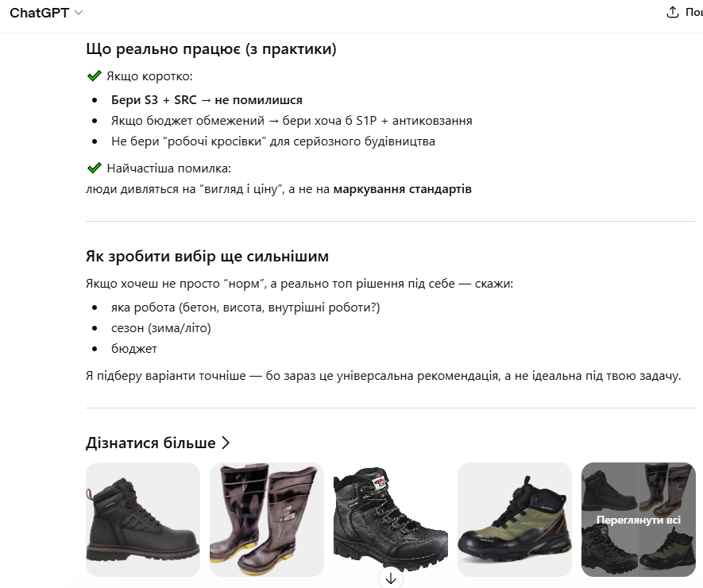Open the tall rubber boots thumbnail
703x588 pixels.
tap(266, 519)
